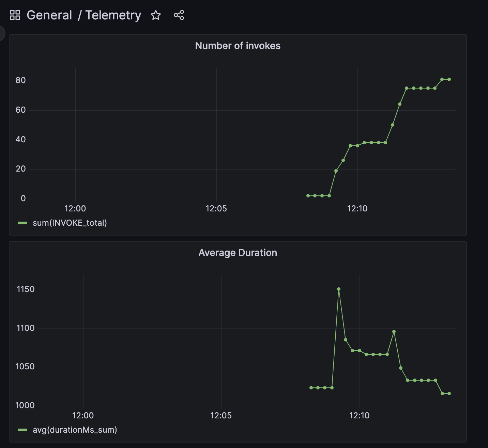Open the share dashboard icon
The image size is (488, 448).
coord(179,15)
